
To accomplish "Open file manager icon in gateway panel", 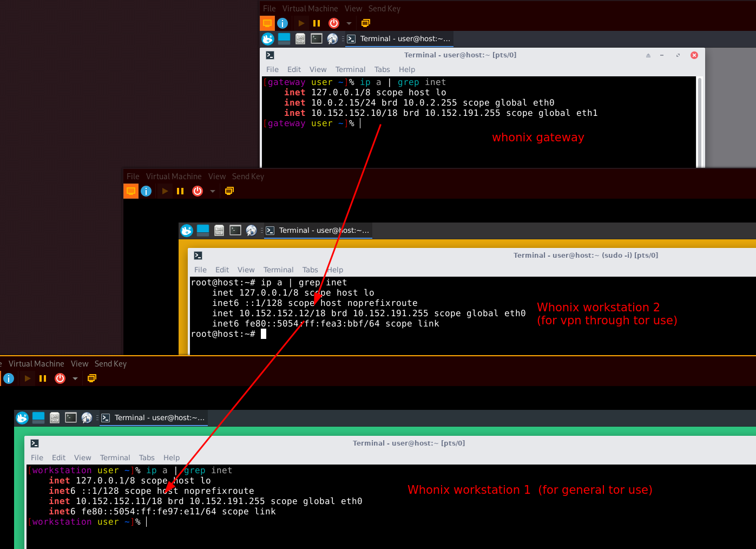I will pyautogui.click(x=300, y=39).
